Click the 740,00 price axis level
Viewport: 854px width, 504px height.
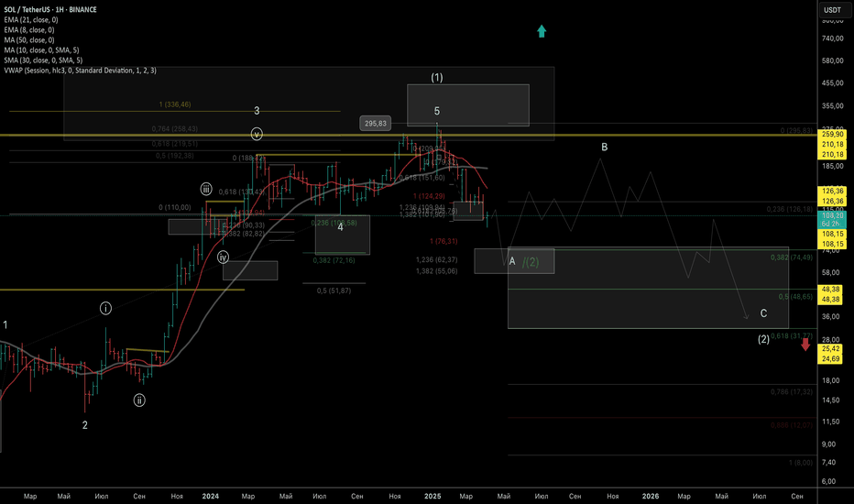[833, 38]
